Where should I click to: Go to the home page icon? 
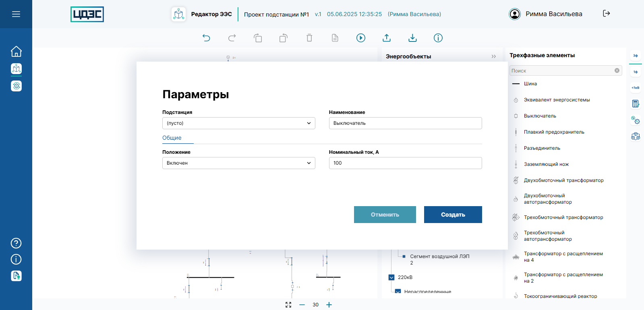click(16, 52)
